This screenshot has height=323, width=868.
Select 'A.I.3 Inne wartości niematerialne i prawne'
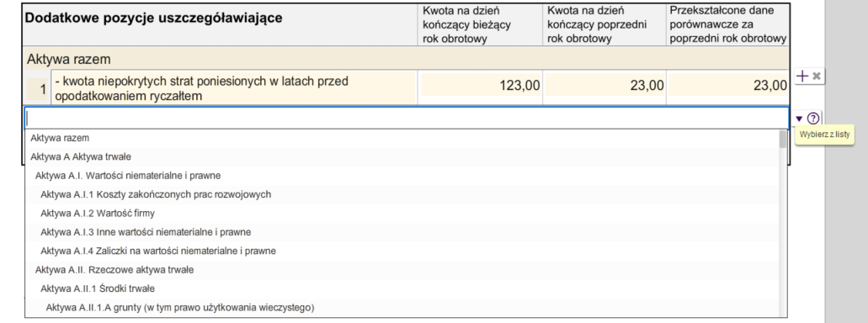point(402,232)
